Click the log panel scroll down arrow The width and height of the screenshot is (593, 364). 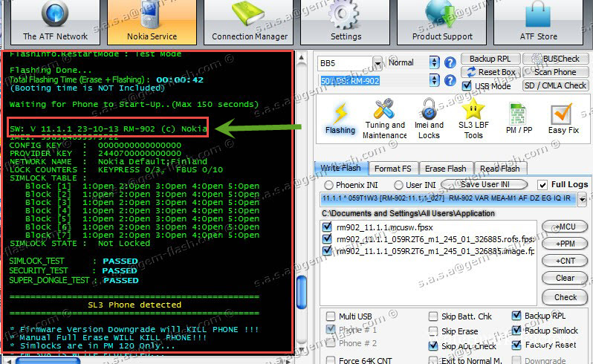coord(302,349)
